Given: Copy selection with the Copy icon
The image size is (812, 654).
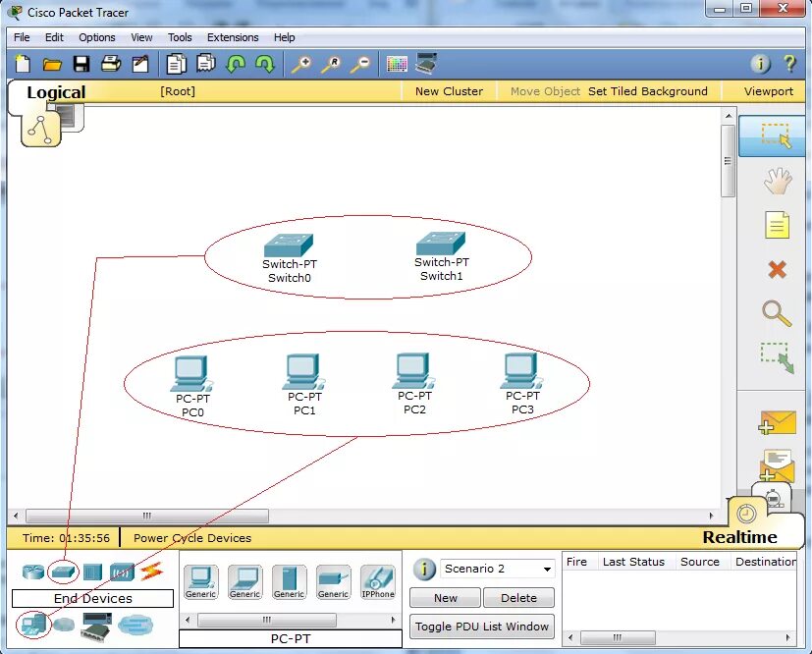Looking at the screenshot, I should (x=176, y=64).
